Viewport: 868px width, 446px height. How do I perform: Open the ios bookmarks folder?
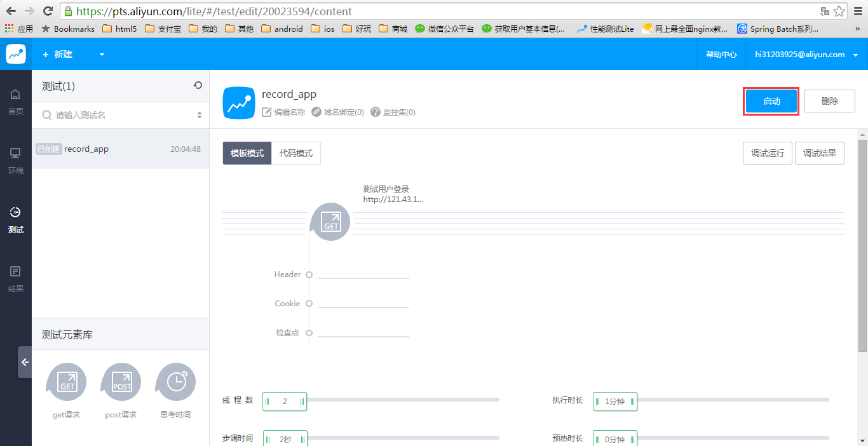[x=322, y=29]
